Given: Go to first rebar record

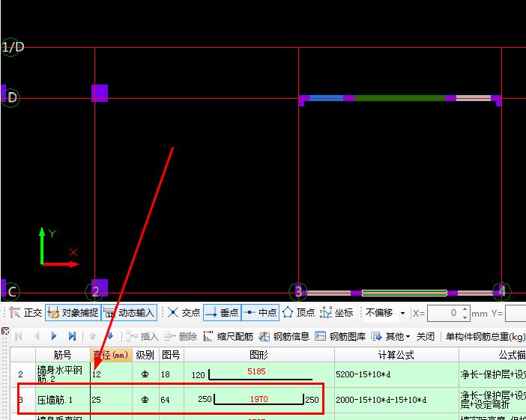Looking at the screenshot, I should coord(19,336).
